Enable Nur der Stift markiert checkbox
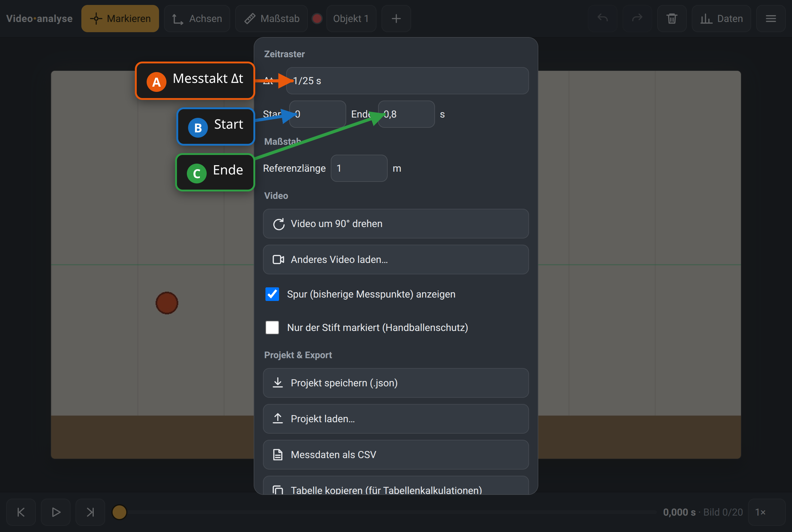Viewport: 792px width, 532px height. coord(272,328)
